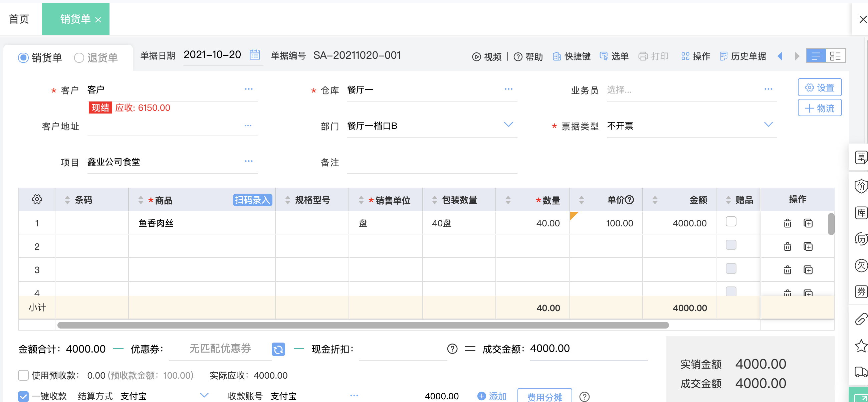Open the inventory sidebar icon
This screenshot has height=402, width=868.
tap(861, 213)
